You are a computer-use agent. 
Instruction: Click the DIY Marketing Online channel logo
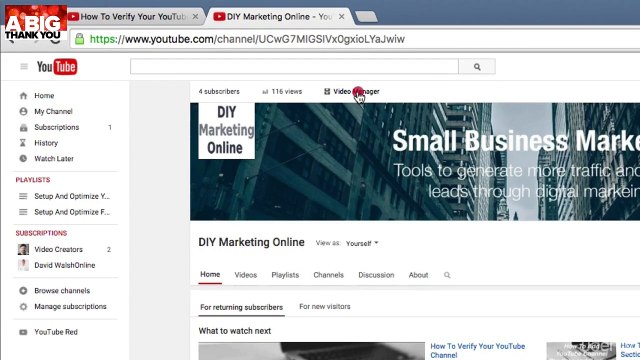coord(227,131)
